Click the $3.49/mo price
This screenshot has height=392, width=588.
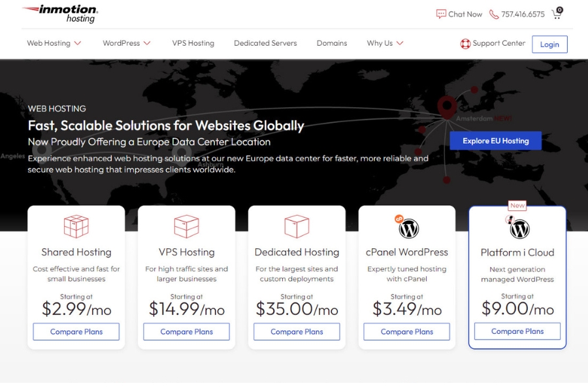click(407, 309)
